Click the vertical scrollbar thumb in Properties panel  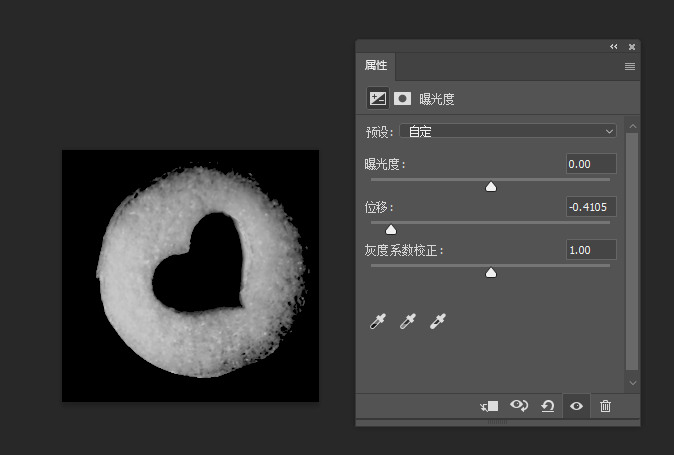[632, 251]
